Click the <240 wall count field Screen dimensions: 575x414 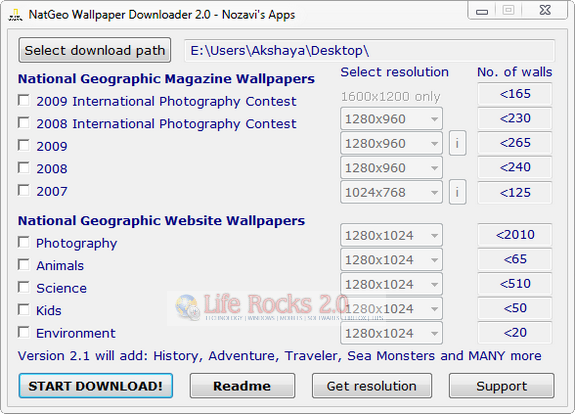515,167
